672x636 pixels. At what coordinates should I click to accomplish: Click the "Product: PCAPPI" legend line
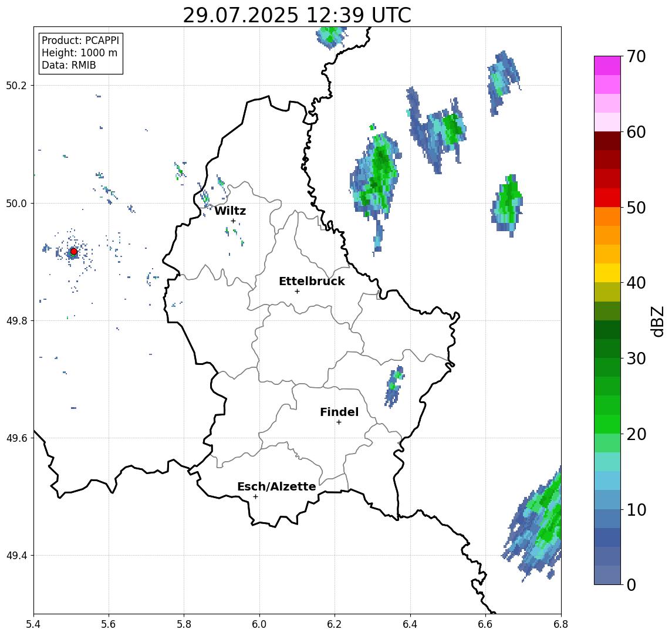[x=80, y=40]
